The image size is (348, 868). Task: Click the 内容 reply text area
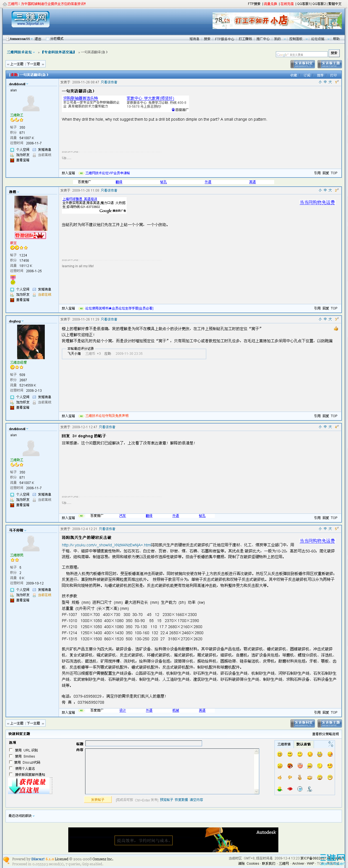tap(170, 771)
